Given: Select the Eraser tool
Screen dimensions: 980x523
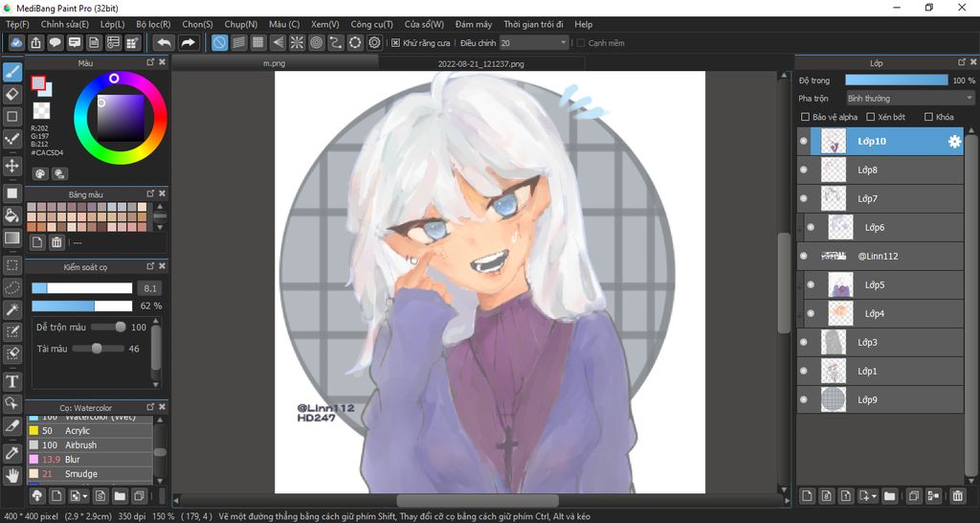Looking at the screenshot, I should [11, 95].
